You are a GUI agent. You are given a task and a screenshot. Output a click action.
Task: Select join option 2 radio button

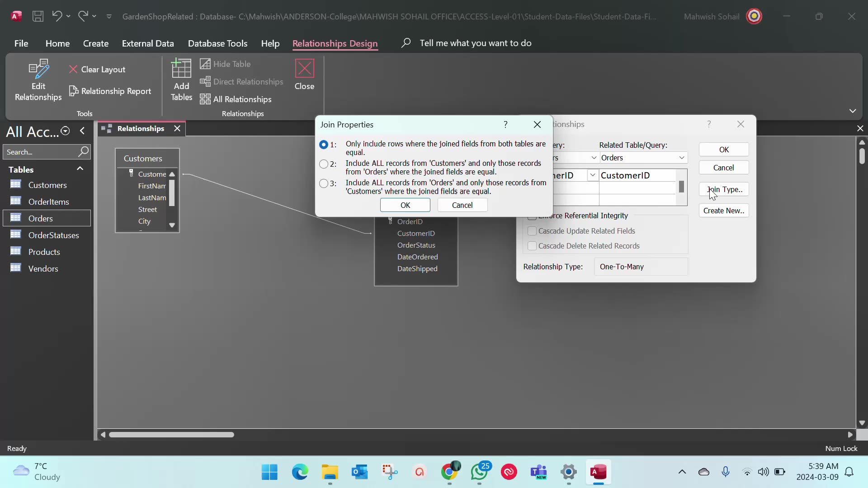point(324,164)
